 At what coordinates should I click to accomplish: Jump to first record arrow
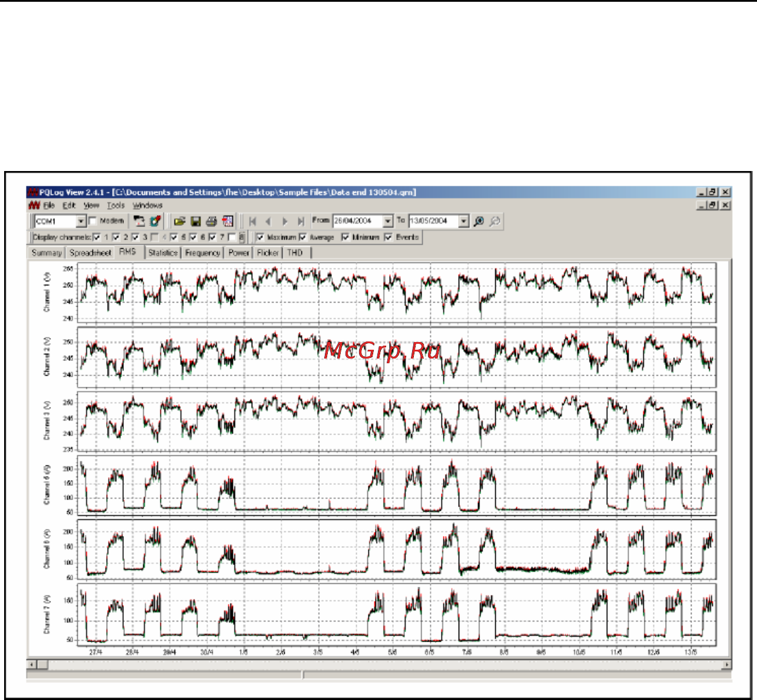click(252, 221)
